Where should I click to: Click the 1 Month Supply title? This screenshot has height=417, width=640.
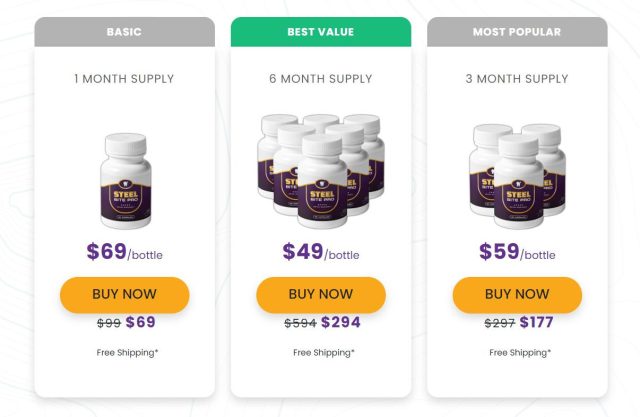124,79
